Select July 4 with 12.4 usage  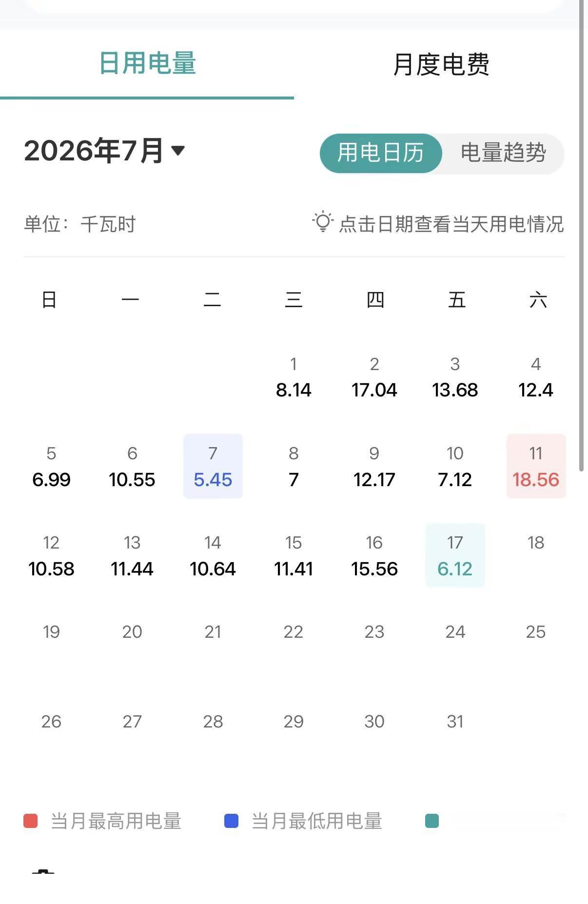tap(536, 377)
